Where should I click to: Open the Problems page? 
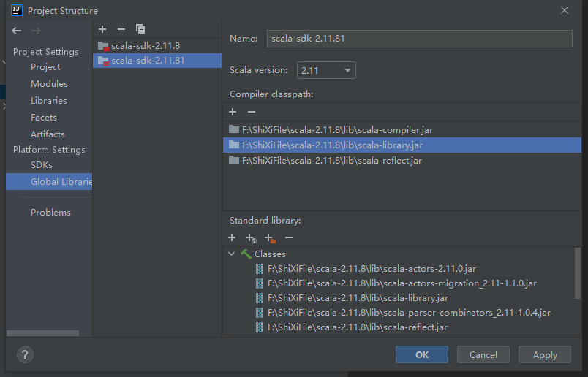click(x=50, y=213)
